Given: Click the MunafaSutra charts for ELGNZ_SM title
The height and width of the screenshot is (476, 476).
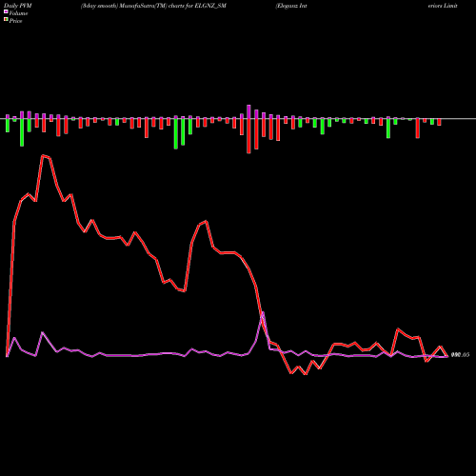Looking at the screenshot, I should coord(153,6).
